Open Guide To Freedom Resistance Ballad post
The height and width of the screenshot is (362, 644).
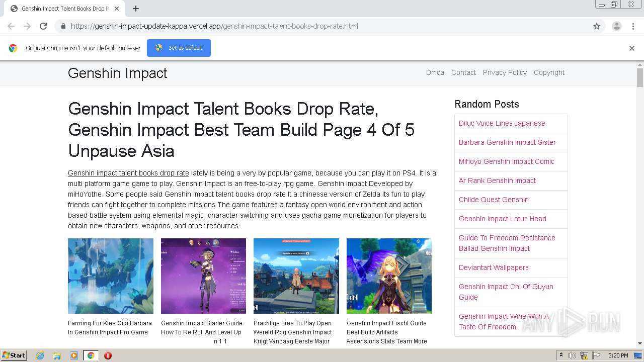(507, 243)
